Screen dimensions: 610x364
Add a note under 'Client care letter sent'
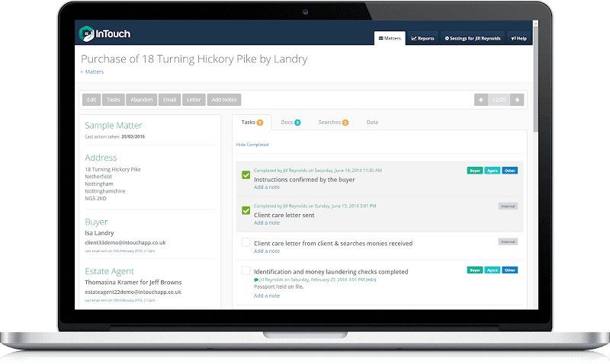(266, 223)
